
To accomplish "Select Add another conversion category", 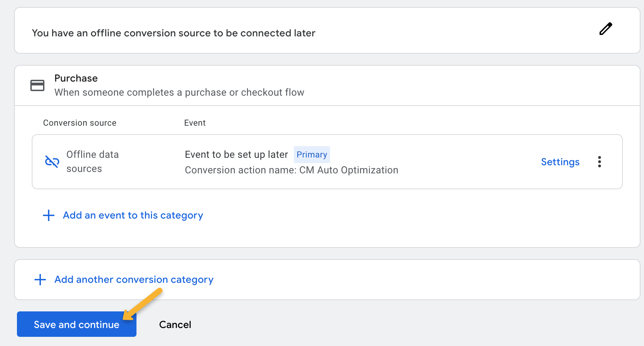I will tap(134, 280).
